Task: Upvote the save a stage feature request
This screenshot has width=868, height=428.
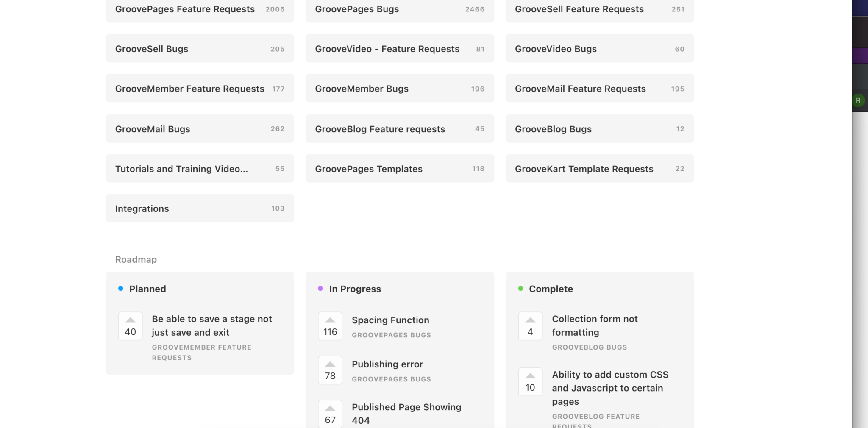Action: (130, 326)
